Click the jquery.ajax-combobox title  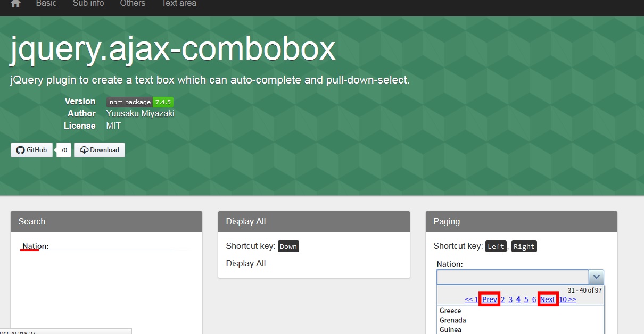(x=173, y=49)
